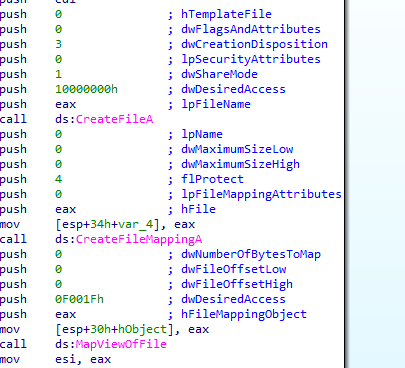Click the dwNumberOfBytesToMap comment
Viewport: 405px width, 368px height.
(x=251, y=254)
